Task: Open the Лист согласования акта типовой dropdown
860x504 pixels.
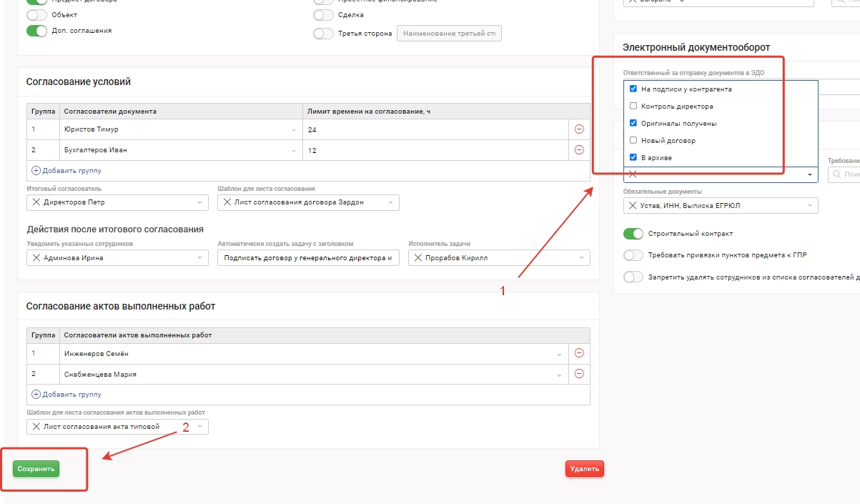Action: 200,427
